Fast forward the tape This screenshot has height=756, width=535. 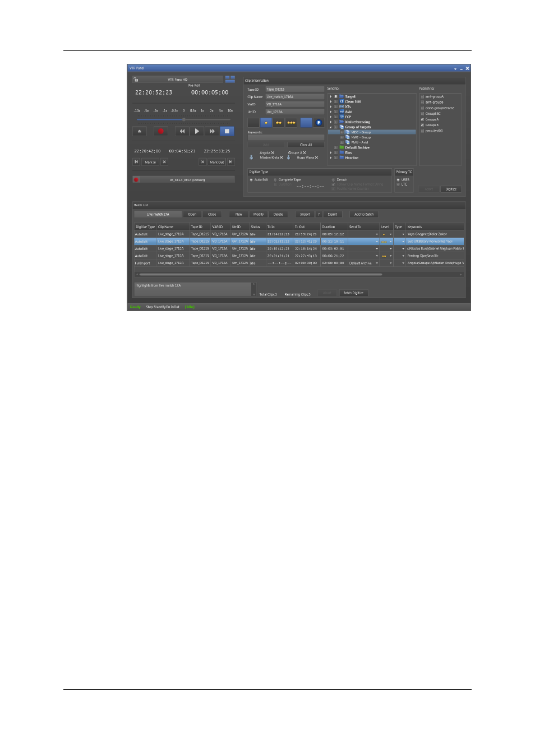(212, 131)
